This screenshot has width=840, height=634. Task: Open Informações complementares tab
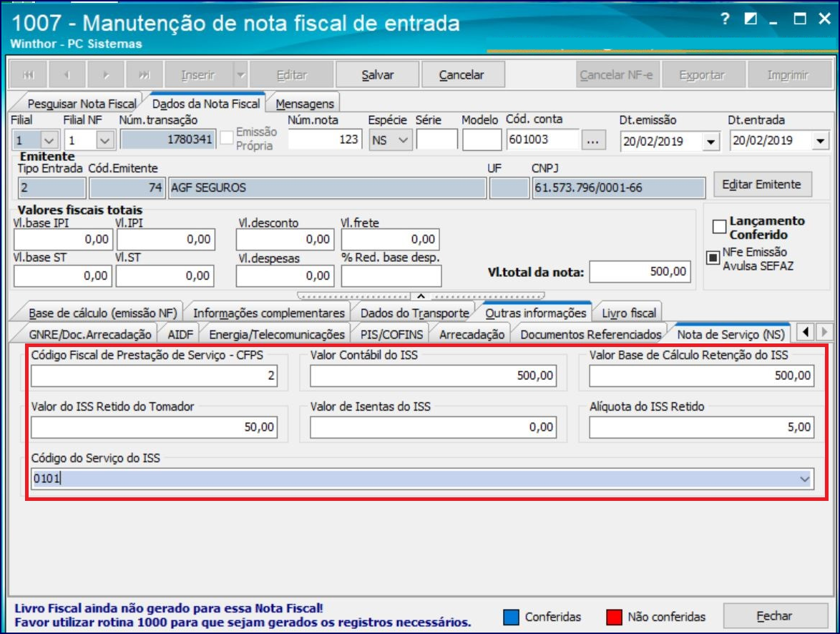point(269,313)
